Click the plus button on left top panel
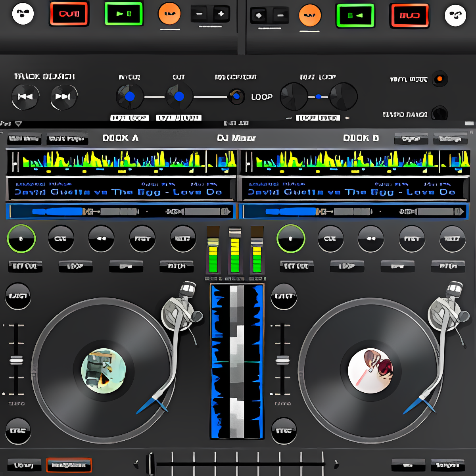 (x=221, y=14)
